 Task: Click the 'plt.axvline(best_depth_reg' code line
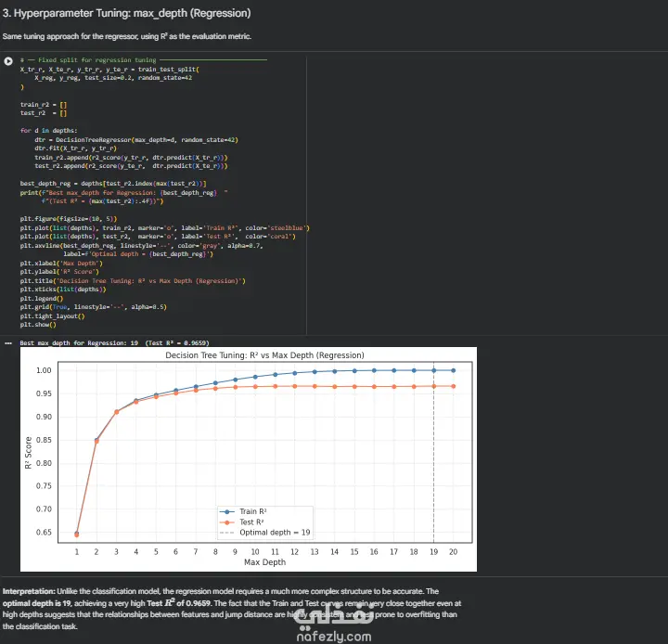coord(141,246)
